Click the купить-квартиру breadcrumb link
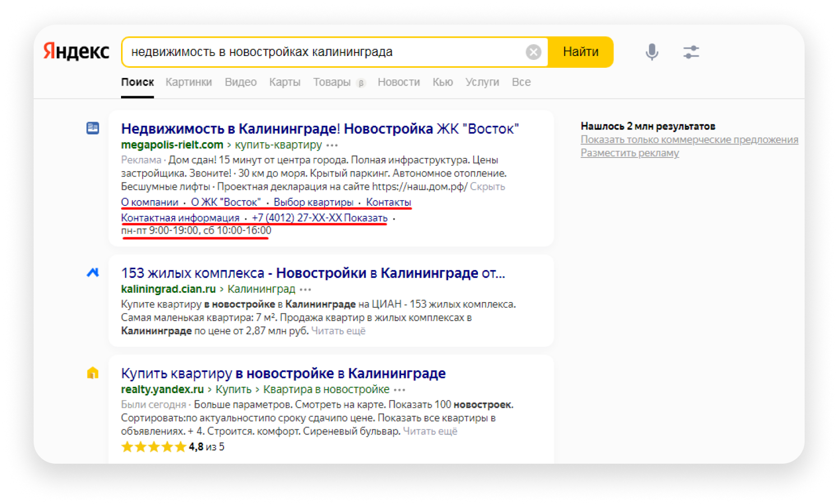Viewport: 836px width, 504px height. [278, 145]
